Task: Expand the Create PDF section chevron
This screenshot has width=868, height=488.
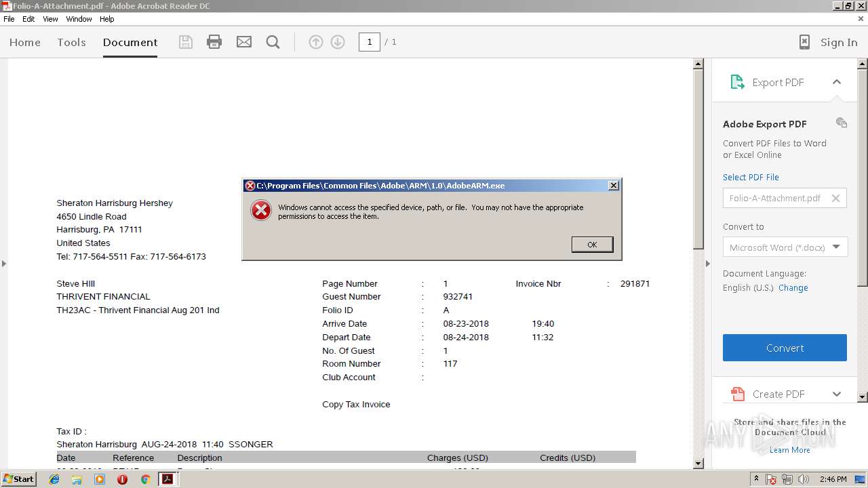Action: click(x=837, y=394)
